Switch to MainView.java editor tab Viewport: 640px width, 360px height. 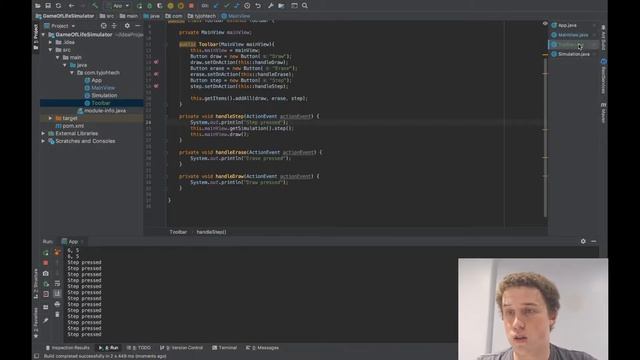point(573,35)
